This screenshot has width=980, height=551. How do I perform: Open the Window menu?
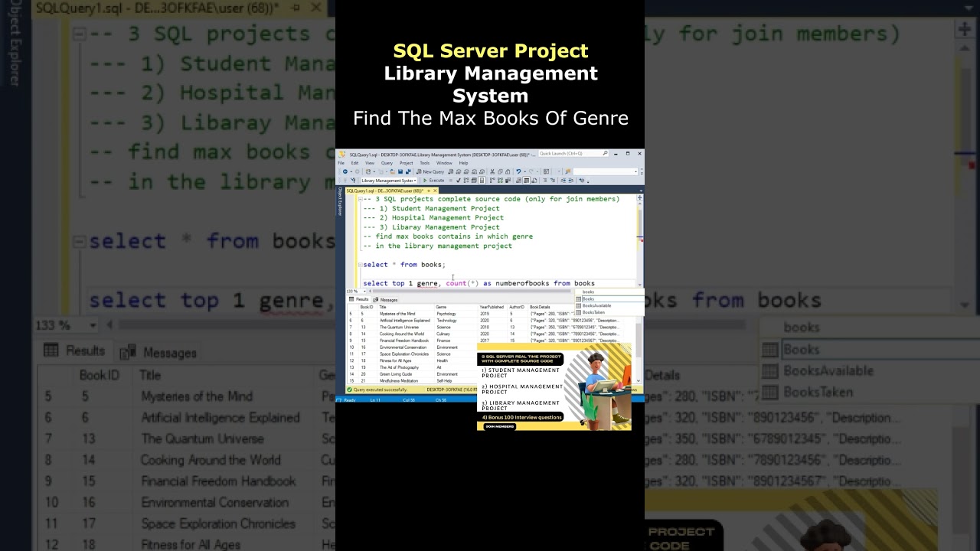coord(444,163)
